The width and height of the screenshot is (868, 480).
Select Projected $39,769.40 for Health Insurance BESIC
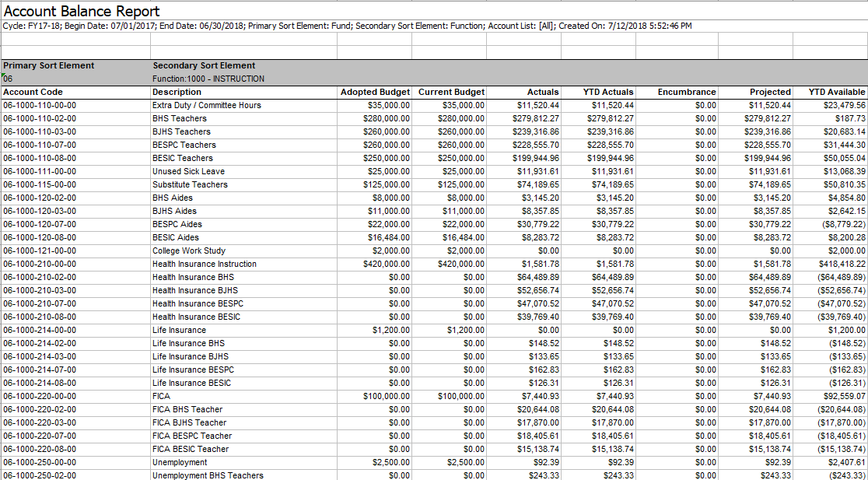click(x=769, y=317)
